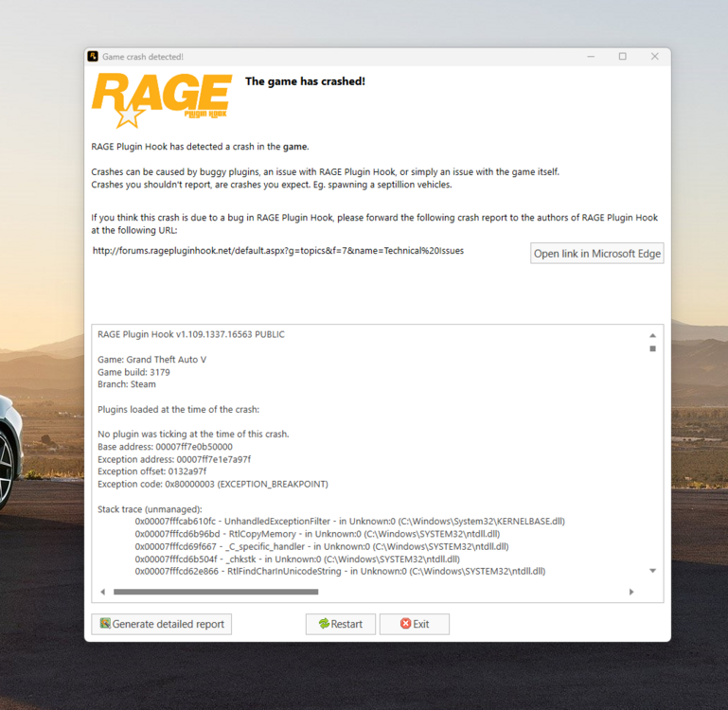Minimize the Game crash detected window
Screen dimensions: 728x710
tap(591, 57)
